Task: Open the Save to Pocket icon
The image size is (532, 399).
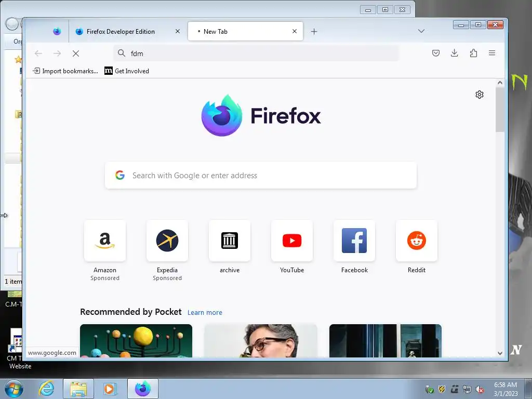Action: (436, 53)
